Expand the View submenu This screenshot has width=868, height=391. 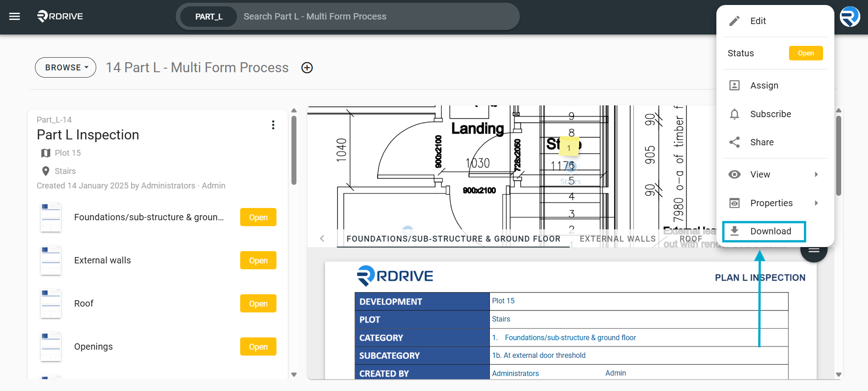tap(775, 174)
